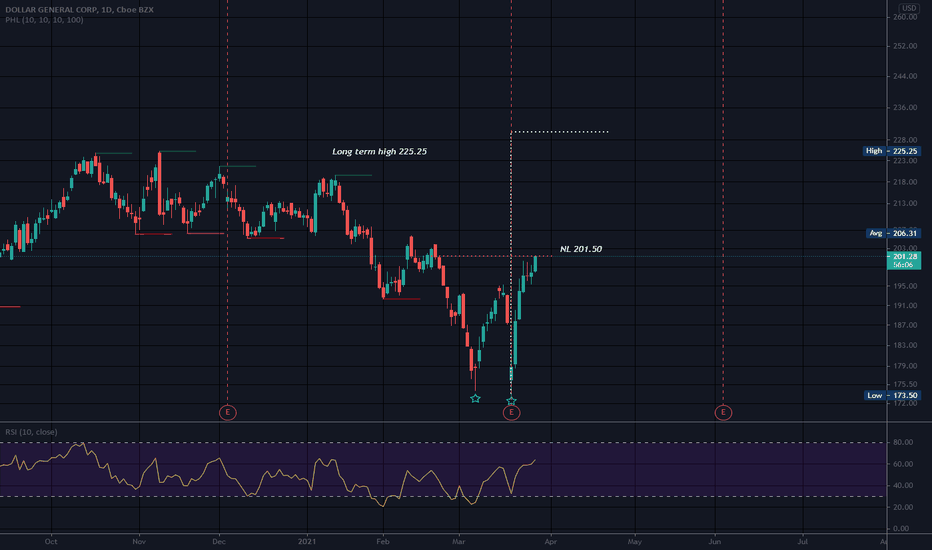932x550 pixels.
Task: Click the 191.00 price scale value
Action: click(905, 306)
